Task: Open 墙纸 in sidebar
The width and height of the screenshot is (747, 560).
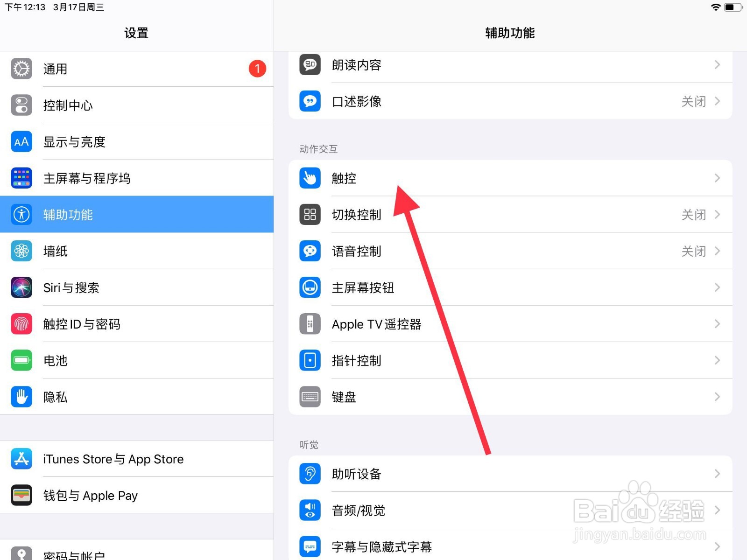Action: (137, 251)
